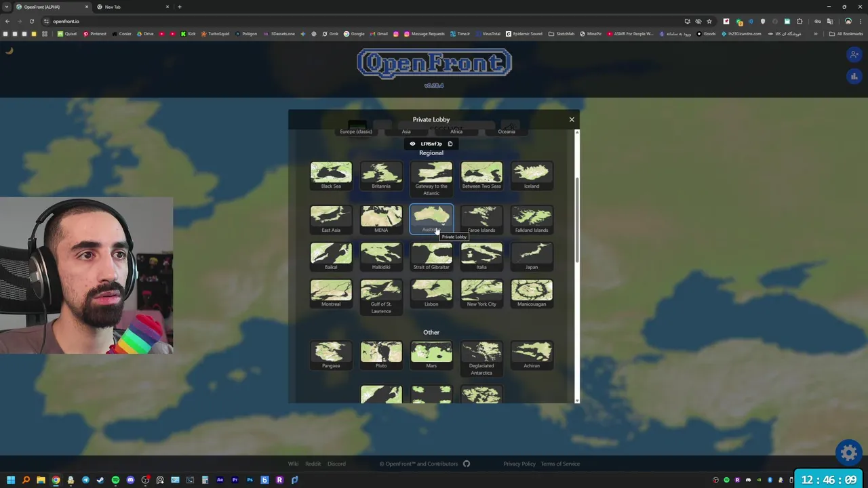
Task: Open the Message Requests bookmark
Action: (424, 34)
